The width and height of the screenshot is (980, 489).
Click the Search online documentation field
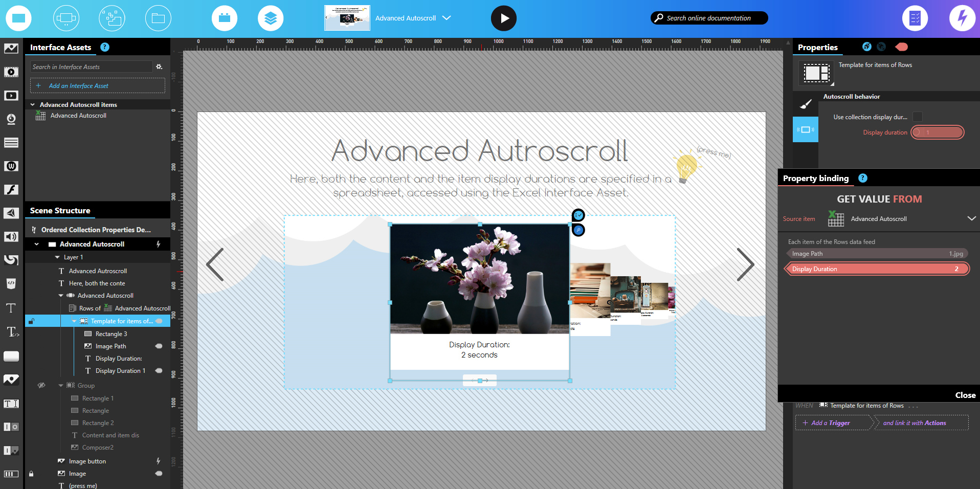(x=709, y=18)
